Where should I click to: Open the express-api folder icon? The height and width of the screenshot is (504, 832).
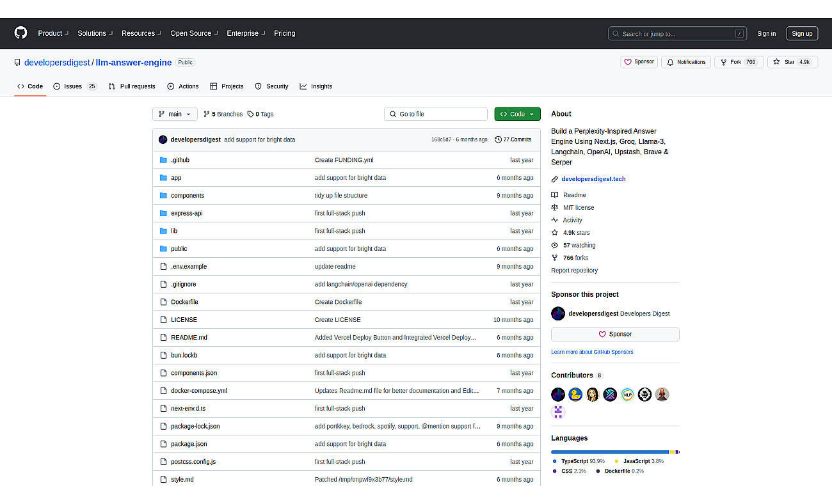coord(163,213)
